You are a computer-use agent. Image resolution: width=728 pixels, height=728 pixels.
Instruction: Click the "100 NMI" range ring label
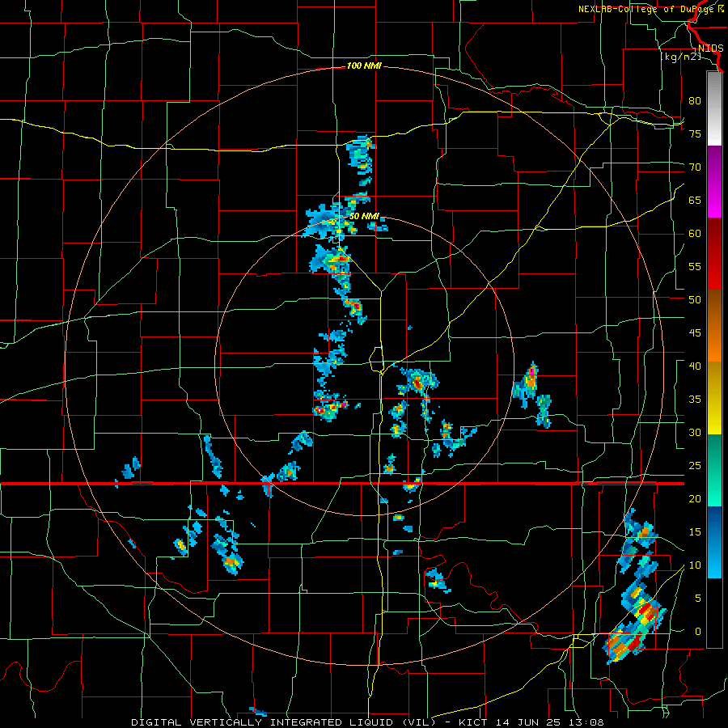pos(364,66)
